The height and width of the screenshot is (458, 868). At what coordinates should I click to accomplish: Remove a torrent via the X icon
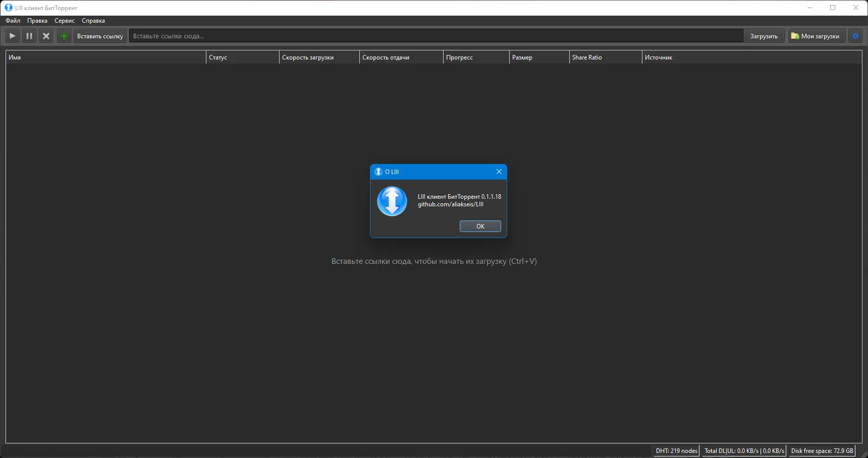[x=45, y=36]
